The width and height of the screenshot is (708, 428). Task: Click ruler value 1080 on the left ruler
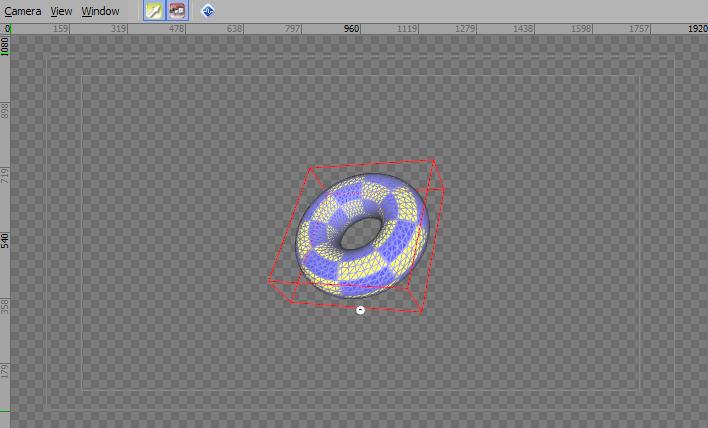point(5,47)
